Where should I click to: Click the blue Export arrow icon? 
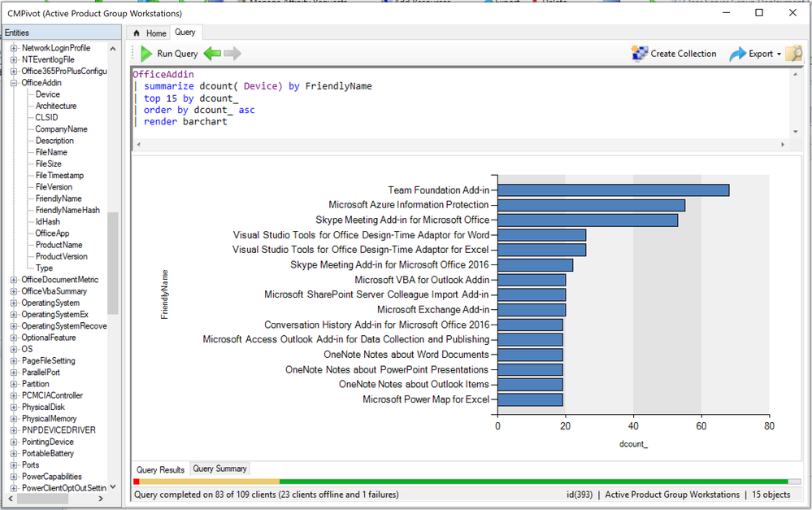737,54
